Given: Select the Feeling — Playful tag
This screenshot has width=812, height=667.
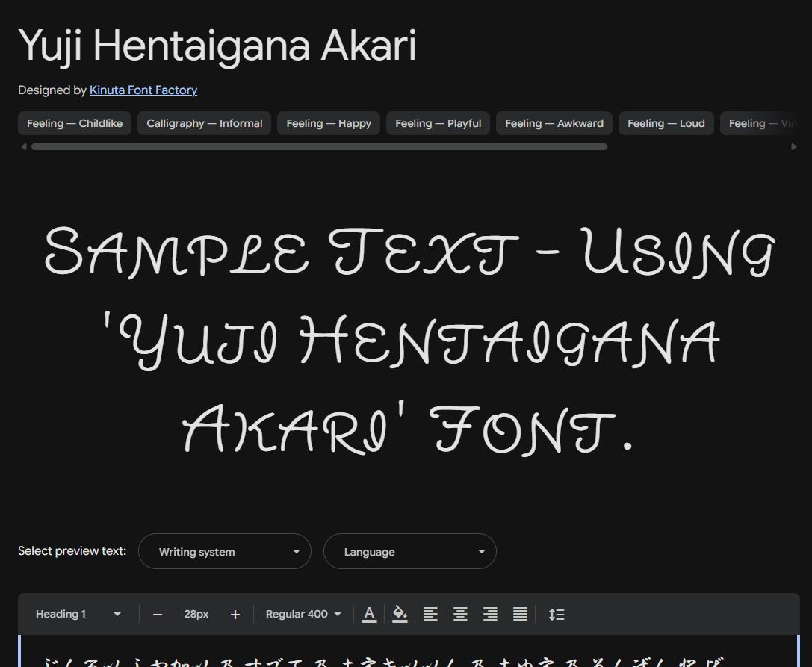Looking at the screenshot, I should (x=438, y=123).
